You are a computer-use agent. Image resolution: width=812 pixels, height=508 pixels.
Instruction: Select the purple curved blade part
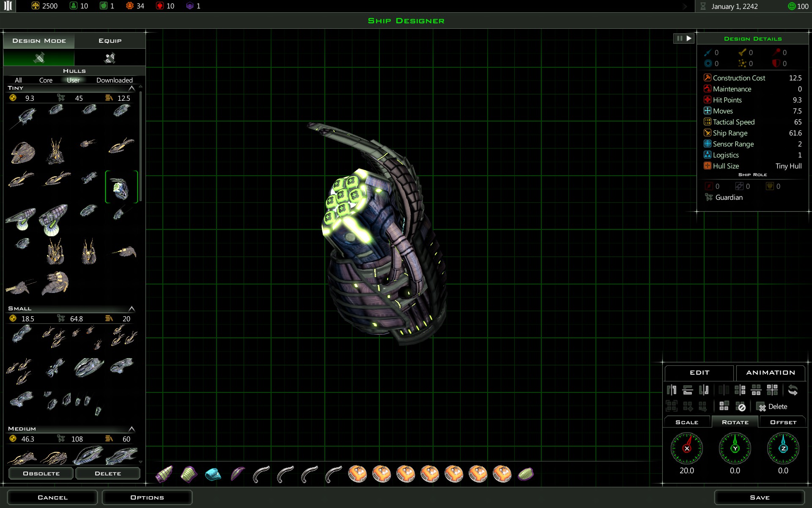tap(237, 474)
